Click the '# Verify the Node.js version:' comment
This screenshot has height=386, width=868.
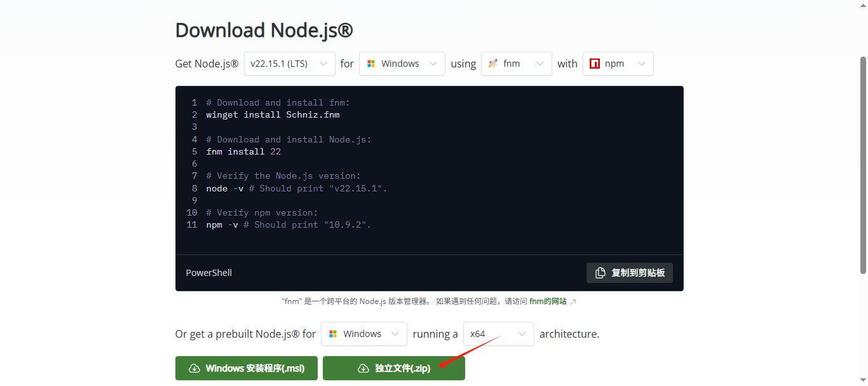tap(283, 176)
